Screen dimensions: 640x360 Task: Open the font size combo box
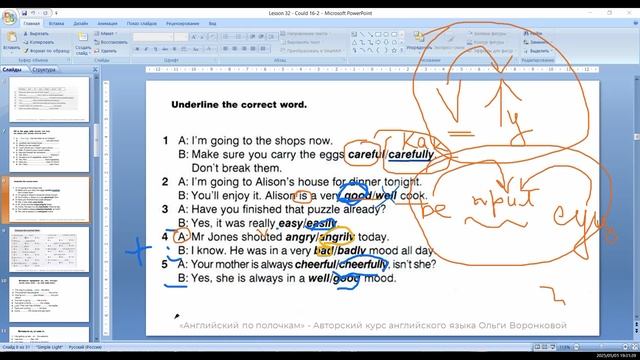181,37
